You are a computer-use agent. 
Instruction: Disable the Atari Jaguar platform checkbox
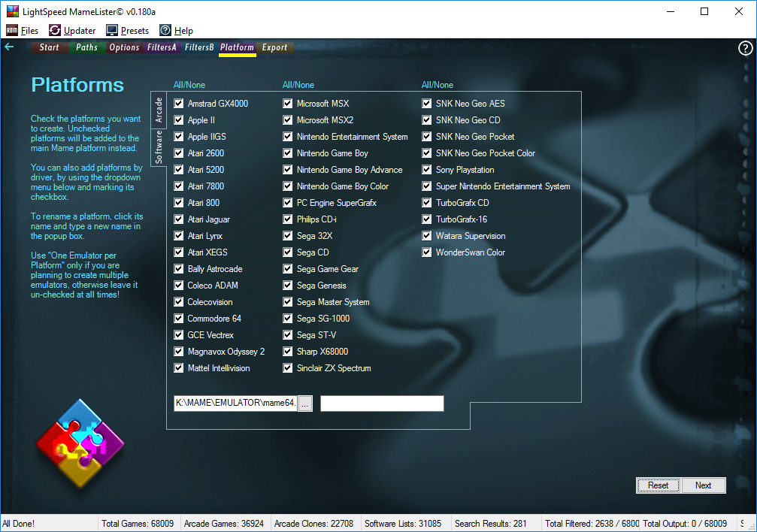point(179,219)
